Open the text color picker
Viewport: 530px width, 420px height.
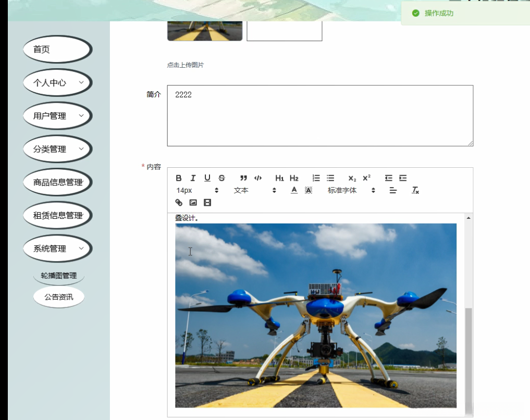tap(294, 190)
